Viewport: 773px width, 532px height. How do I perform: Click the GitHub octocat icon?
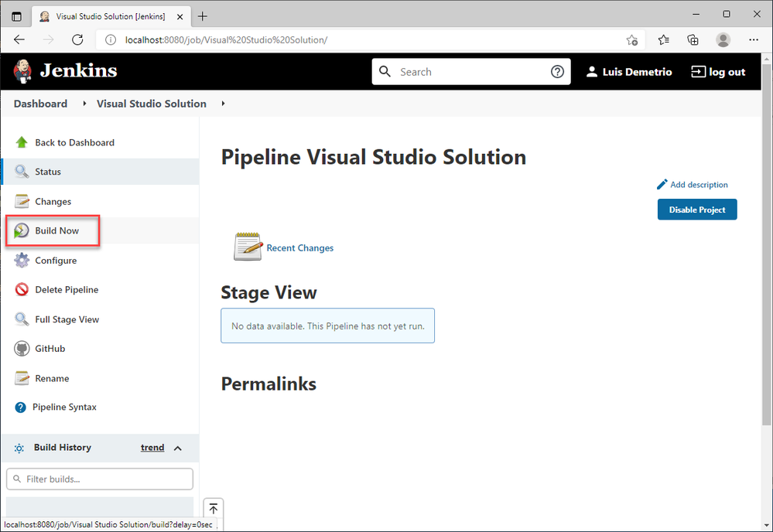coord(22,349)
